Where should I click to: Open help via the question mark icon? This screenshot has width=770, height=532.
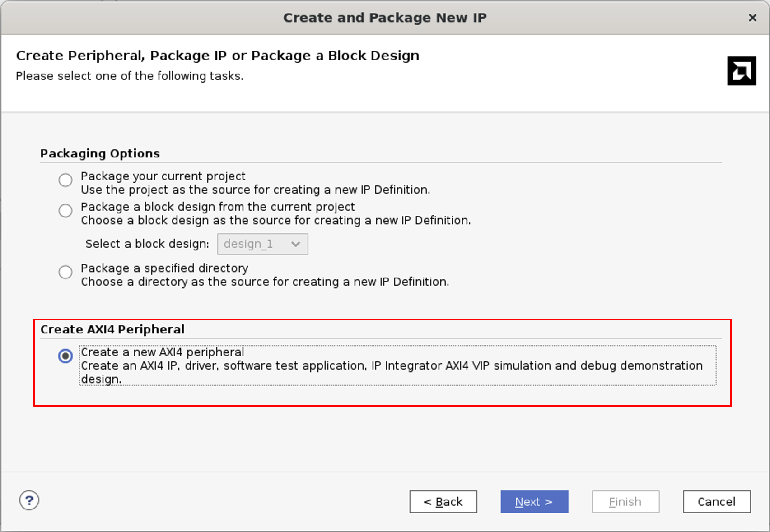[x=29, y=500]
